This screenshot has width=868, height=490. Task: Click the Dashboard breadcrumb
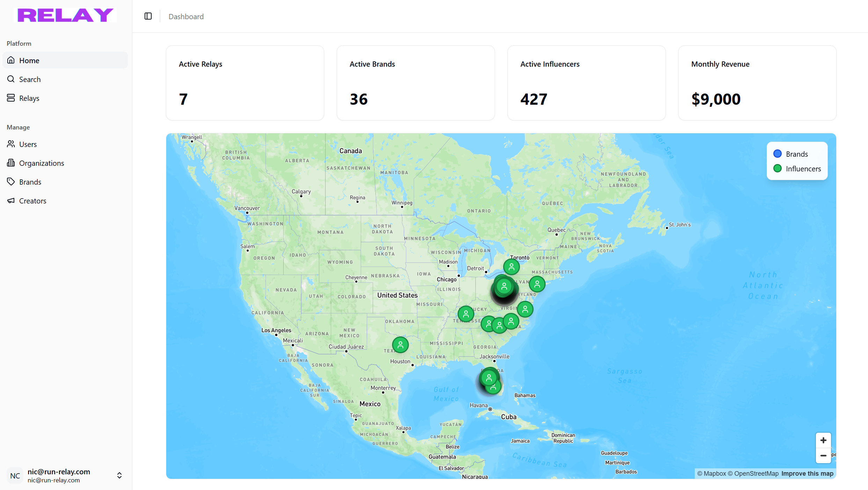click(186, 16)
